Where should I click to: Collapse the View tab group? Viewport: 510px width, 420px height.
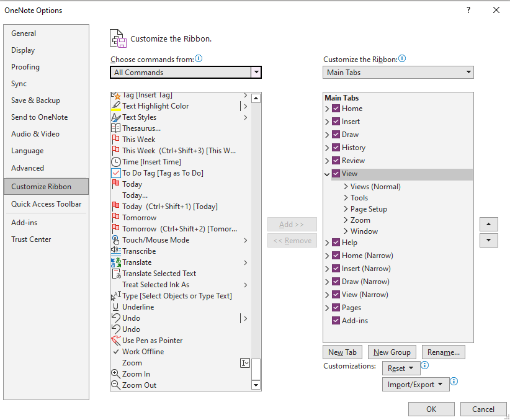(x=327, y=173)
